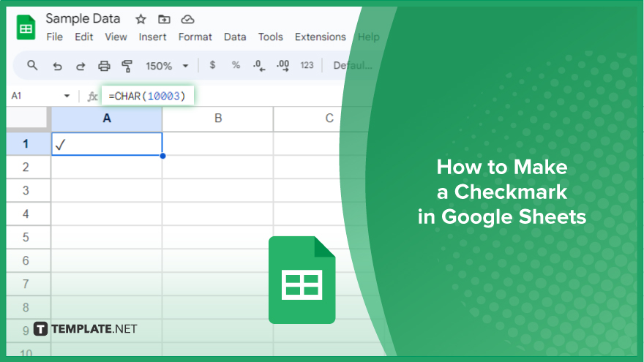Move document with the folder icon
The width and height of the screenshot is (644, 362).
coord(164,19)
